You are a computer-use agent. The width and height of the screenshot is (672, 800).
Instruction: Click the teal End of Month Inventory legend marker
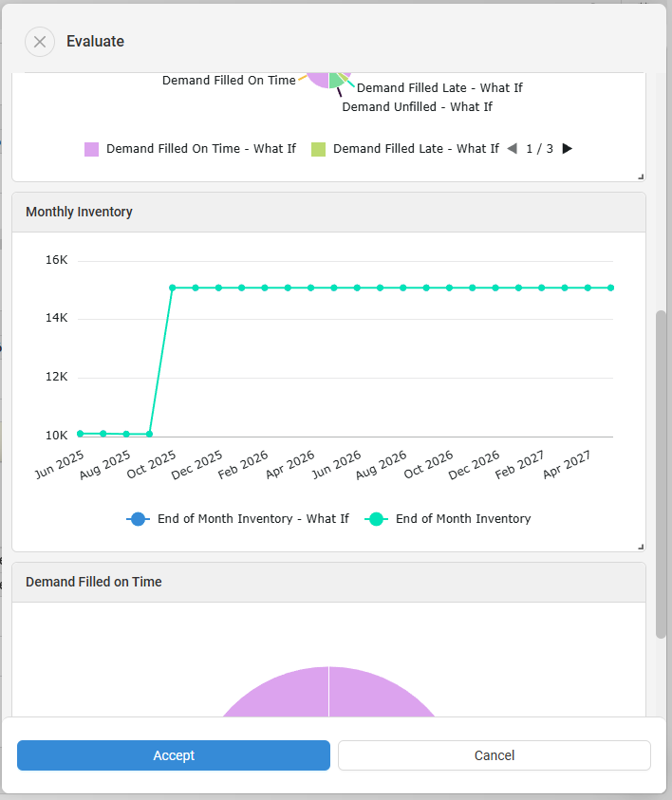pyautogui.click(x=377, y=519)
